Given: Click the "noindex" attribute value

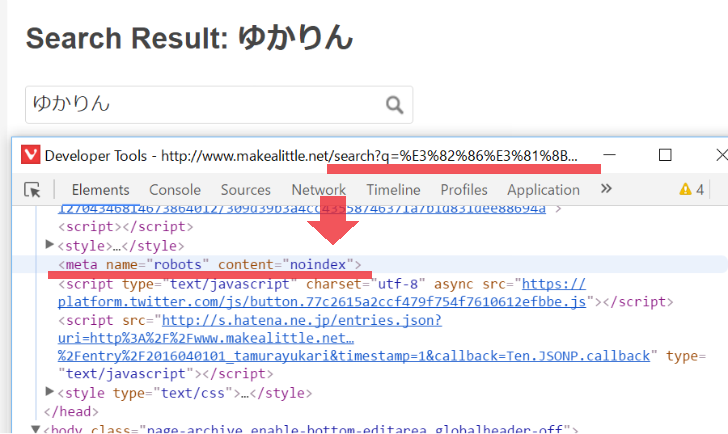Looking at the screenshot, I should 318,265.
